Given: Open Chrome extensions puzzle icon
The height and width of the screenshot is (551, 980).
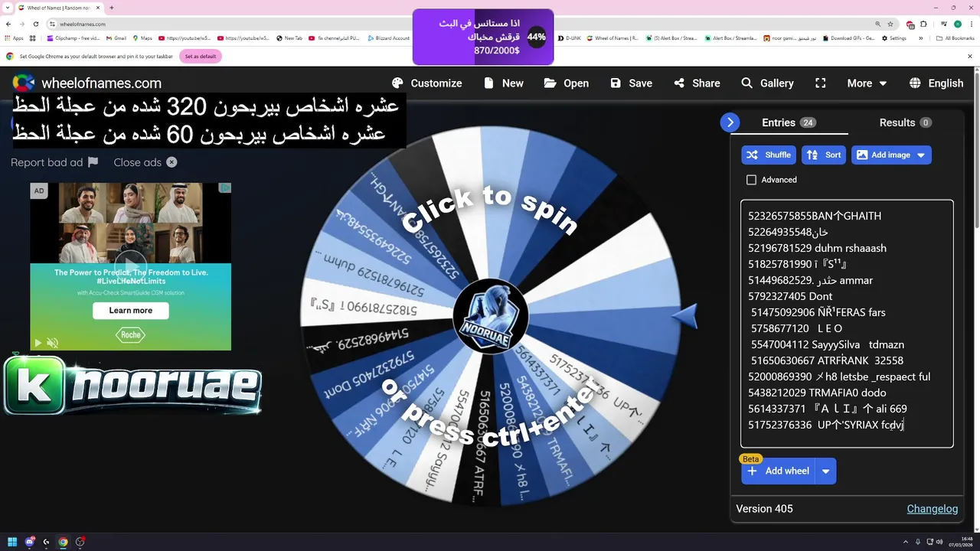Looking at the screenshot, I should pos(925,24).
